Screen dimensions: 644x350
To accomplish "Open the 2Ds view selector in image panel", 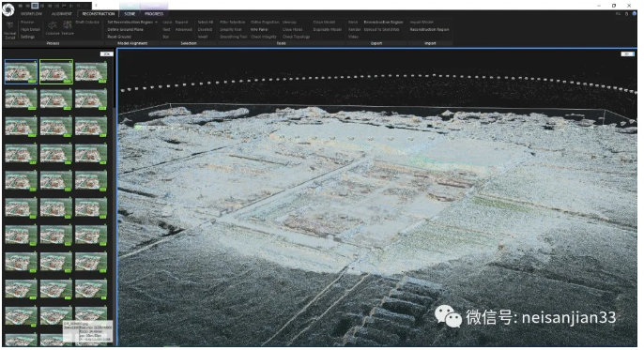I will (106, 54).
